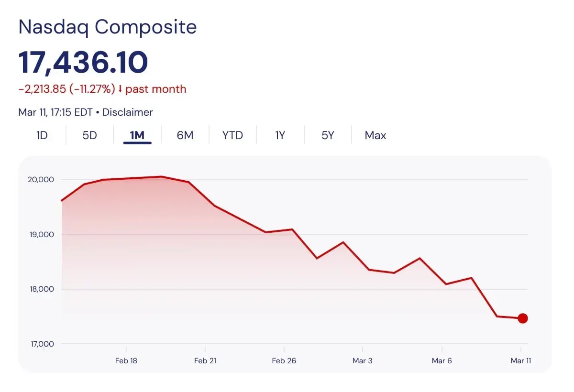View the Max historical range
574x392 pixels.
(375, 135)
